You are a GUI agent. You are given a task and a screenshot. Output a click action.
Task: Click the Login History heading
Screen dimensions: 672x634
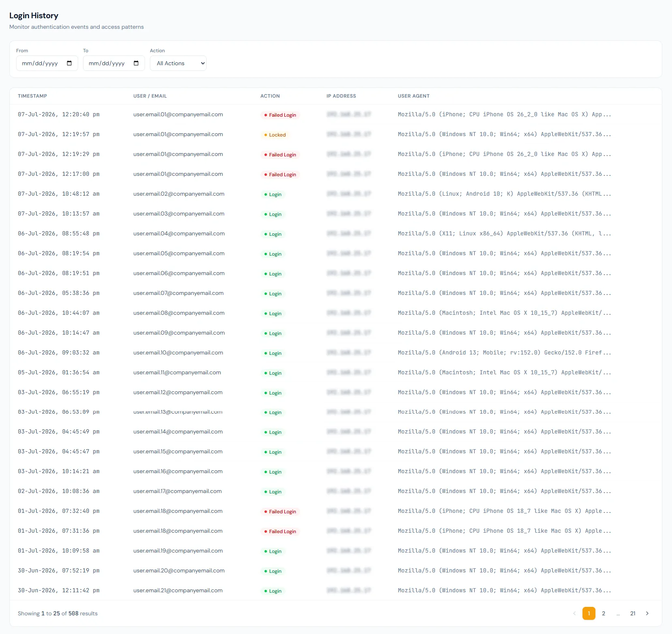coord(34,15)
